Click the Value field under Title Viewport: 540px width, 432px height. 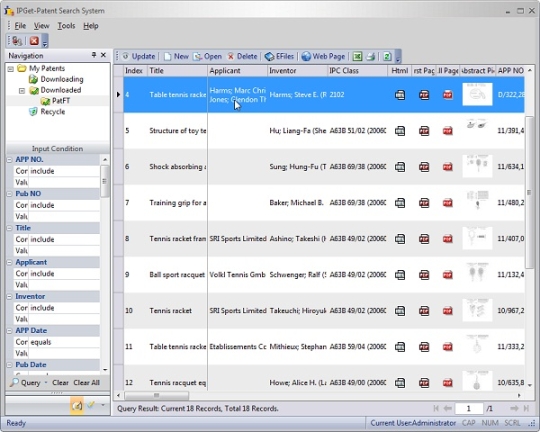pyautogui.click(x=64, y=251)
